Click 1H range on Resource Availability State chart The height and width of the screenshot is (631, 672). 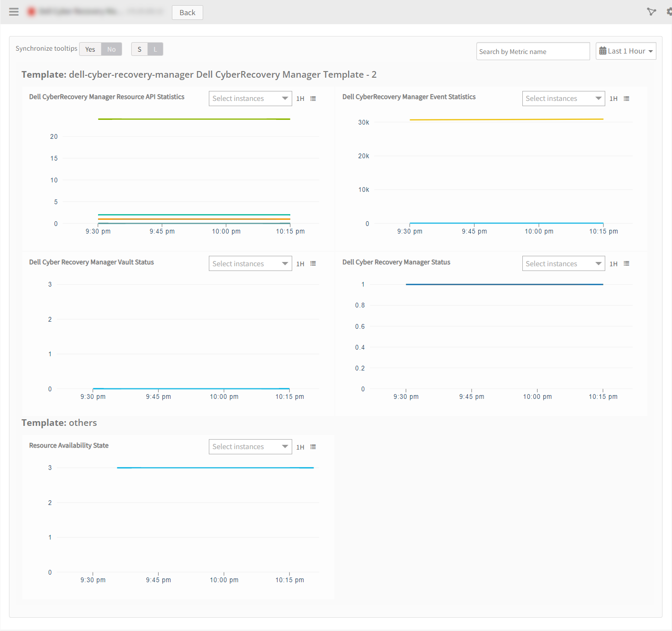click(x=300, y=447)
